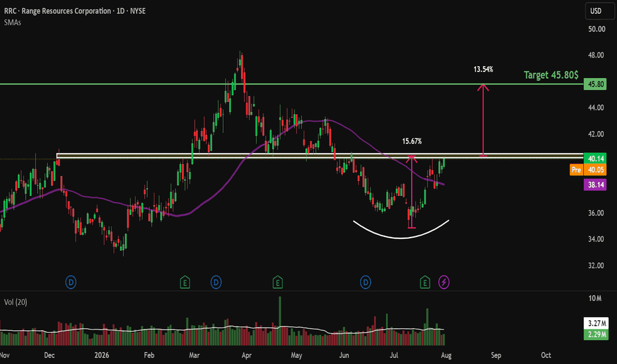The width and height of the screenshot is (617, 364).
Task: Open the earnings marker between Feb and Mar
Action: [185, 282]
